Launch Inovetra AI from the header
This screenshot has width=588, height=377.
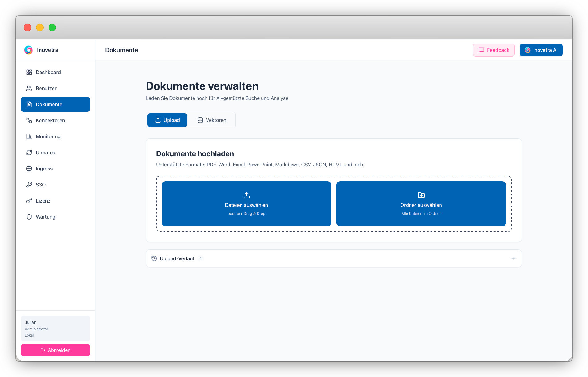pyautogui.click(x=541, y=50)
